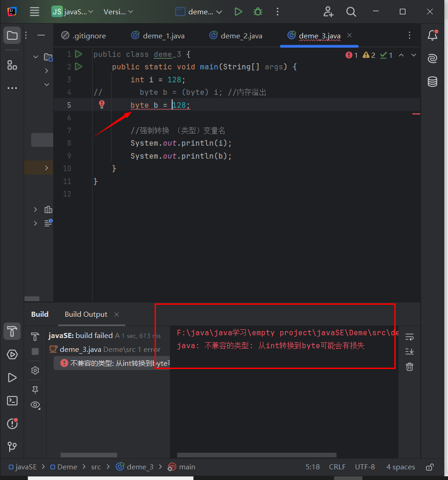Open Build tool window hammer in sidebar
The image size is (448, 480).
click(12, 331)
